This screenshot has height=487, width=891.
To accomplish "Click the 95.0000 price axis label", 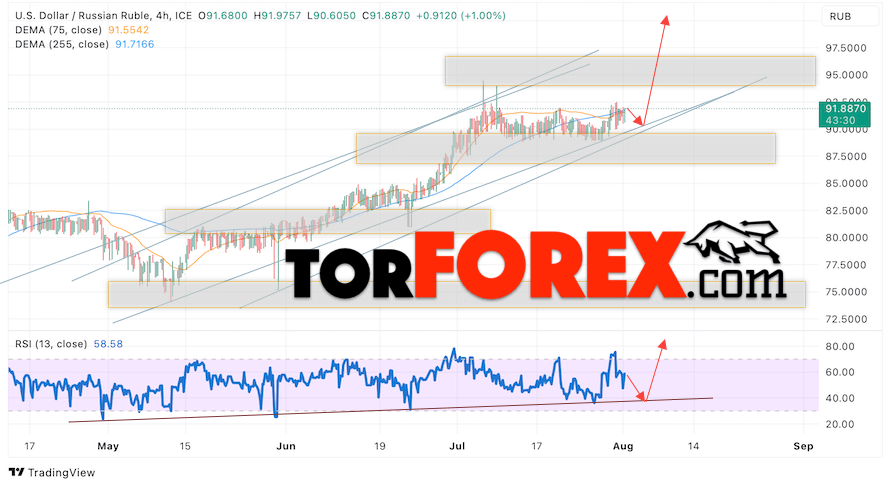I will click(846, 75).
